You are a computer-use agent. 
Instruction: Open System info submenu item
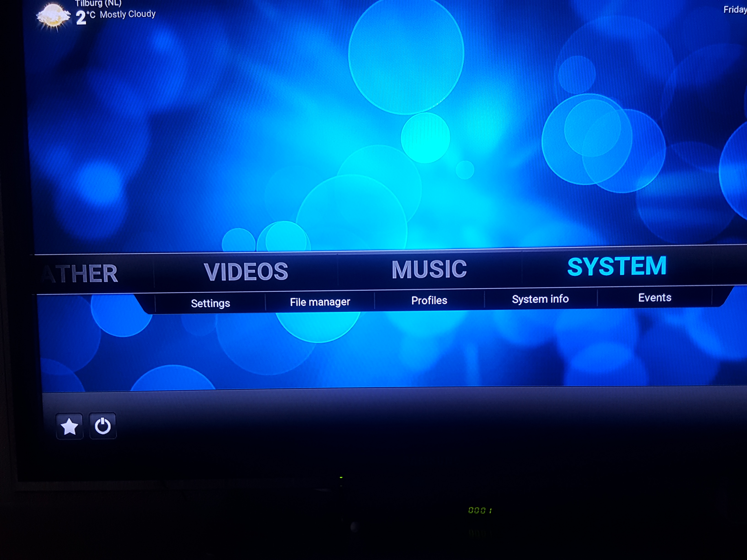(x=540, y=299)
